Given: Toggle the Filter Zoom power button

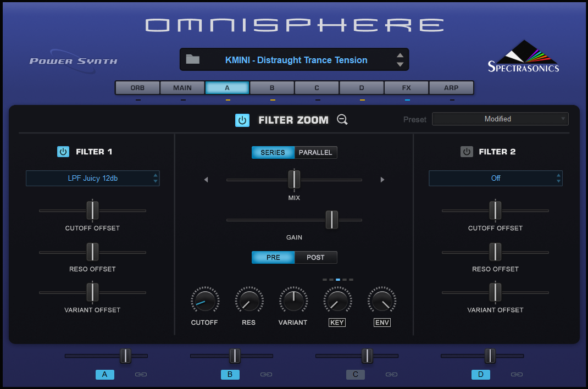Looking at the screenshot, I should [242, 120].
